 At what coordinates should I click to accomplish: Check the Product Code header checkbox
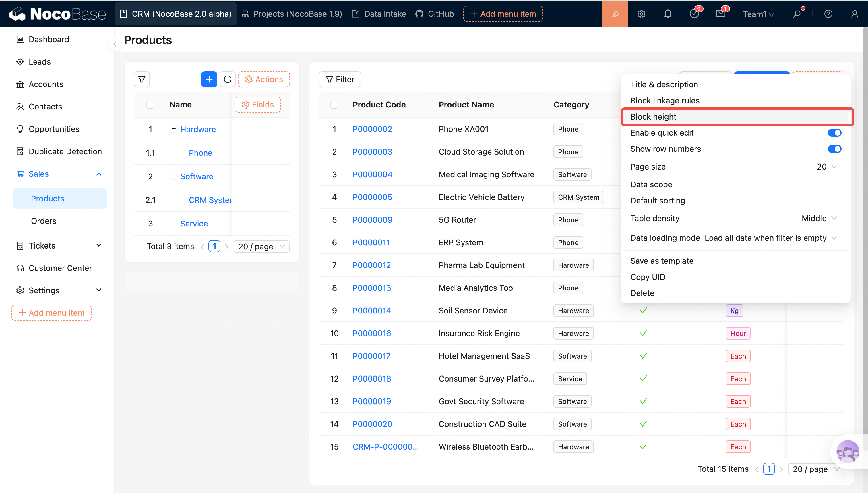pyautogui.click(x=334, y=105)
